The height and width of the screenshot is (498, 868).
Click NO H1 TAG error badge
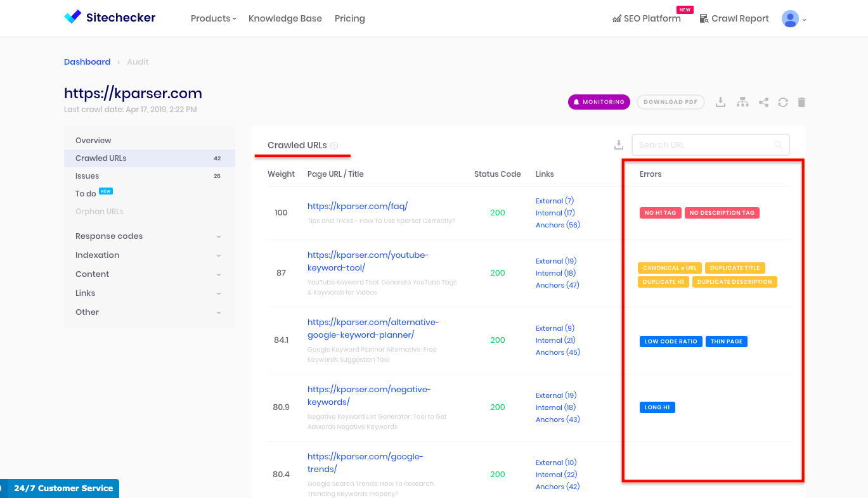coord(661,213)
